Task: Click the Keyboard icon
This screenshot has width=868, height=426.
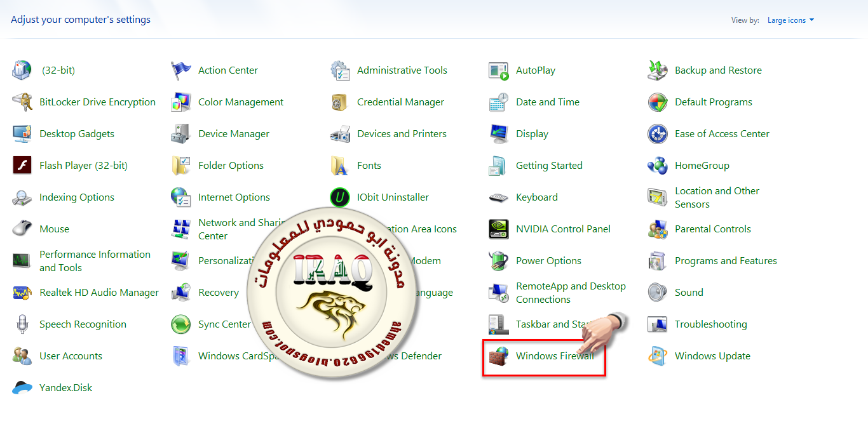Action: pos(499,197)
